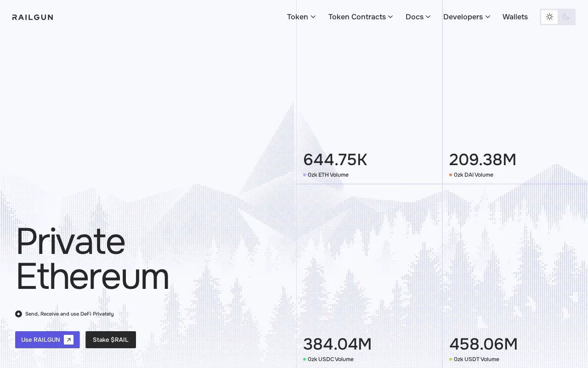Click the 0zk USDT Volume label
Viewport: 588px width, 368px height.
click(x=476, y=359)
